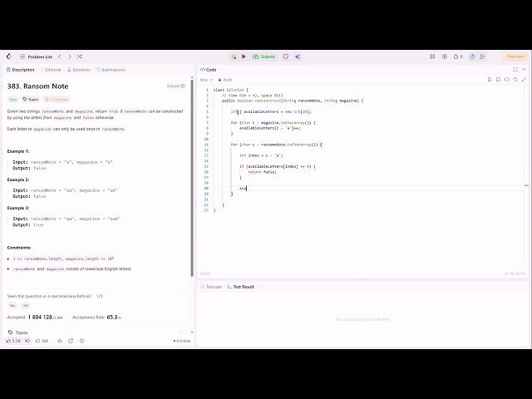Click the acceptance rate '65.3' value

112,318
